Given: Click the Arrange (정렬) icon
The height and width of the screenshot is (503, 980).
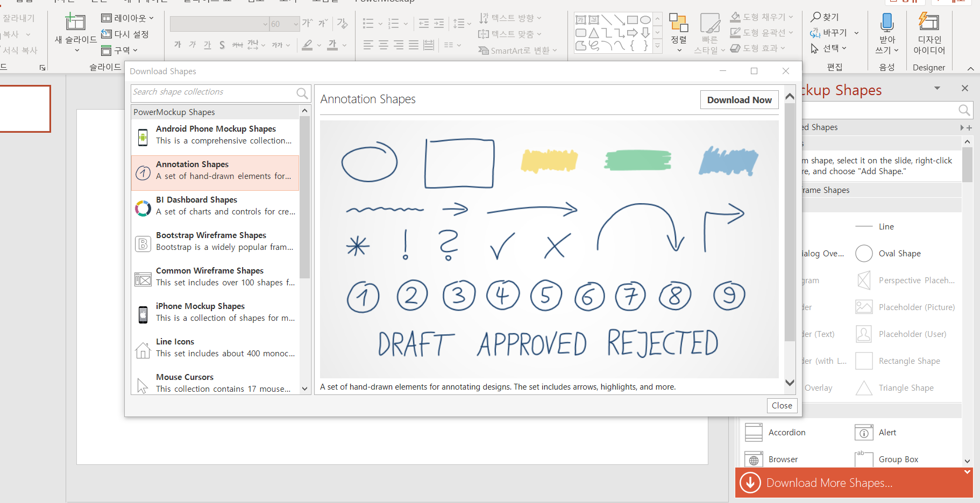Looking at the screenshot, I should 679,23.
